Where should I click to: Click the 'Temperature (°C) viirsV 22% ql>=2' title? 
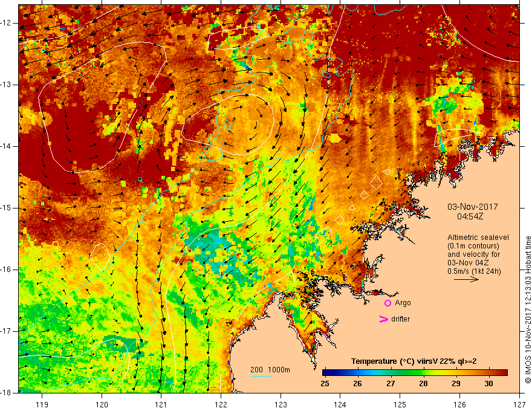point(414,361)
